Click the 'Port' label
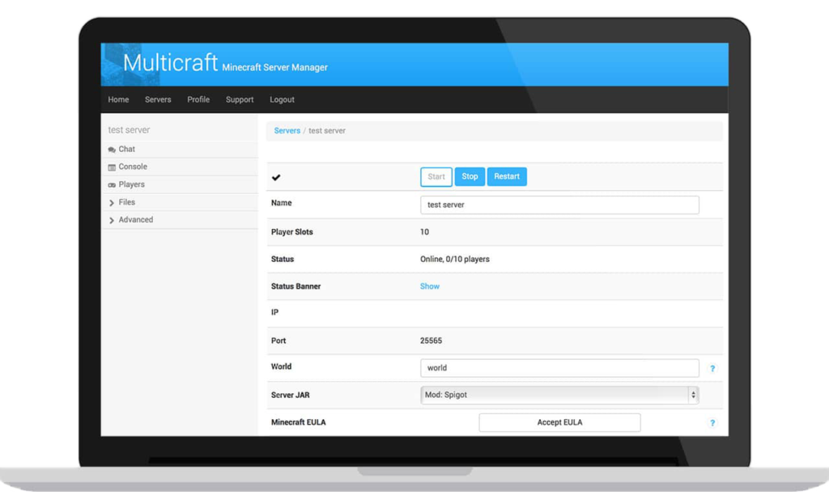 coord(278,341)
